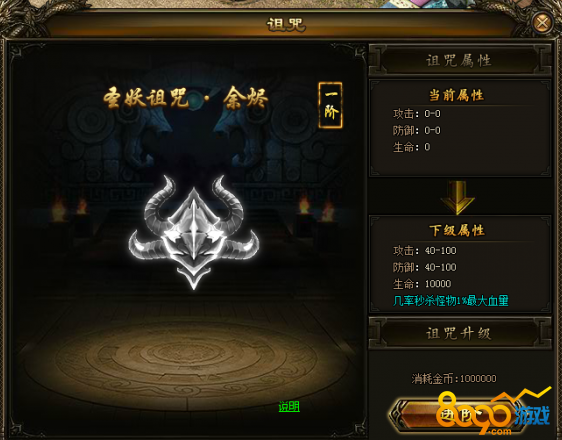This screenshot has width=562, height=440.
Task: Click the 下级属性 panel heading
Action: [457, 230]
